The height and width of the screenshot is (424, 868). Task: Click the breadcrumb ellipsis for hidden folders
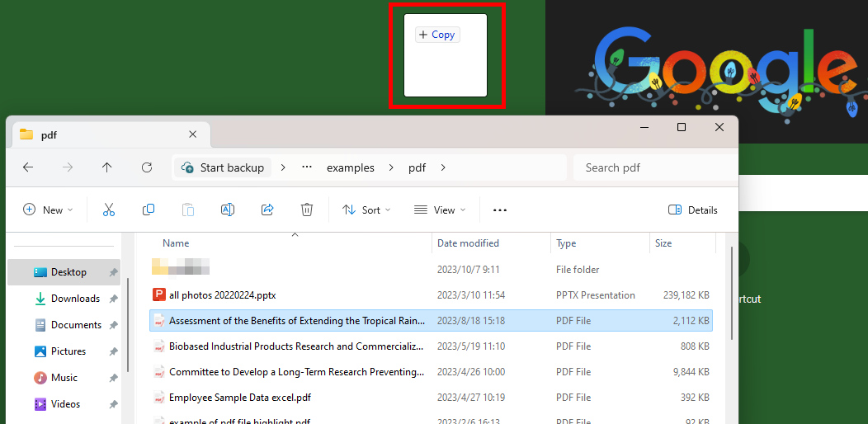pyautogui.click(x=307, y=167)
